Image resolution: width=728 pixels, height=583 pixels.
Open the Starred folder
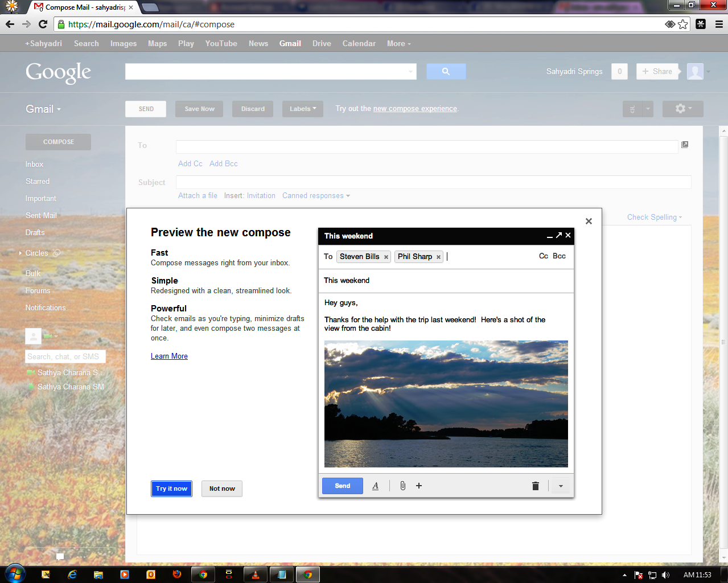(x=38, y=181)
